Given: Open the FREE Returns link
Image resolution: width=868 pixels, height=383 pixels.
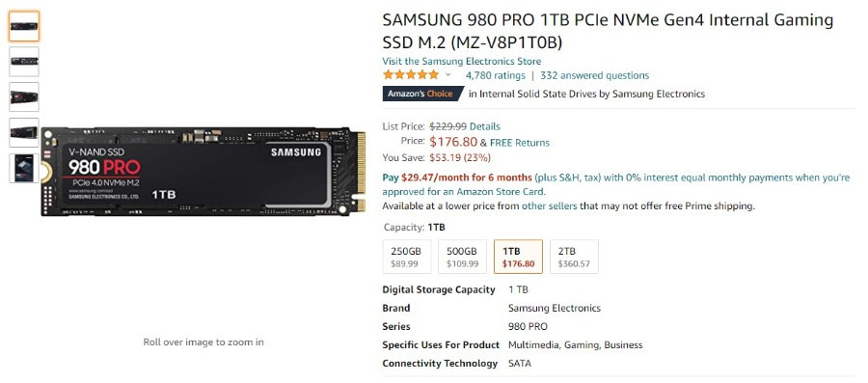Looking at the screenshot, I should point(520,142).
